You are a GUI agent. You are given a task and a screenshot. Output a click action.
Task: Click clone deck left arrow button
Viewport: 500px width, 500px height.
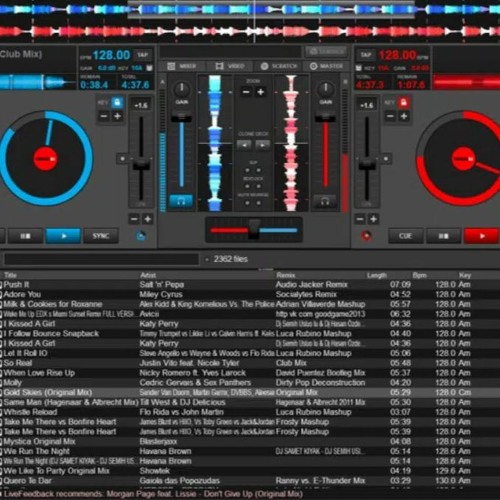pos(244,145)
